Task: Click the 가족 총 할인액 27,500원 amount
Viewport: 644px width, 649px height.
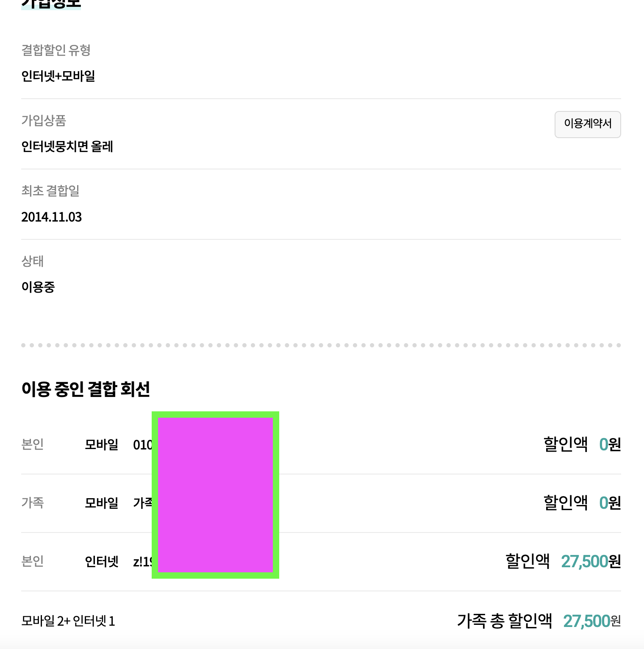Action: pos(592,621)
